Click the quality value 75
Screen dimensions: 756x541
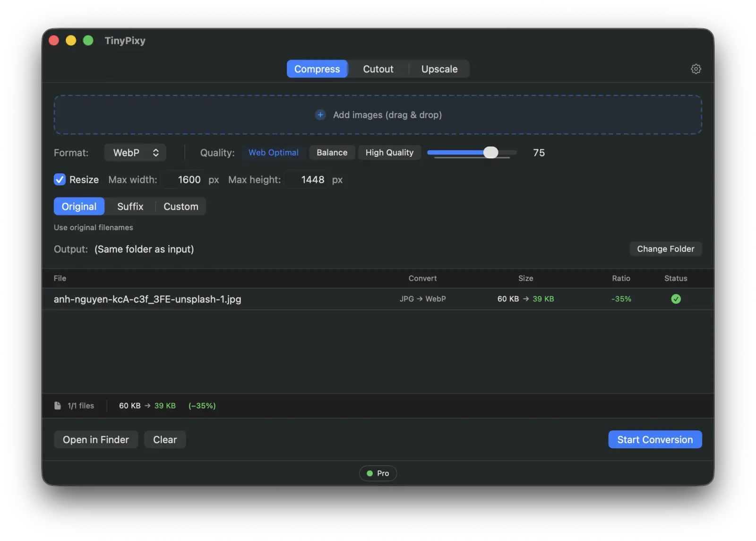539,153
